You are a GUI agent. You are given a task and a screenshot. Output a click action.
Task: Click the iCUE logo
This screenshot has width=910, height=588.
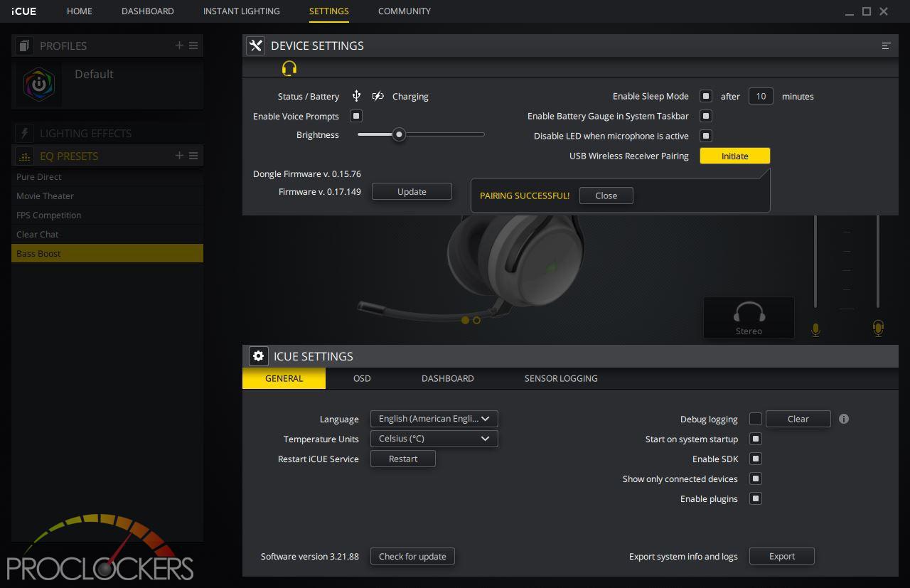[x=23, y=11]
